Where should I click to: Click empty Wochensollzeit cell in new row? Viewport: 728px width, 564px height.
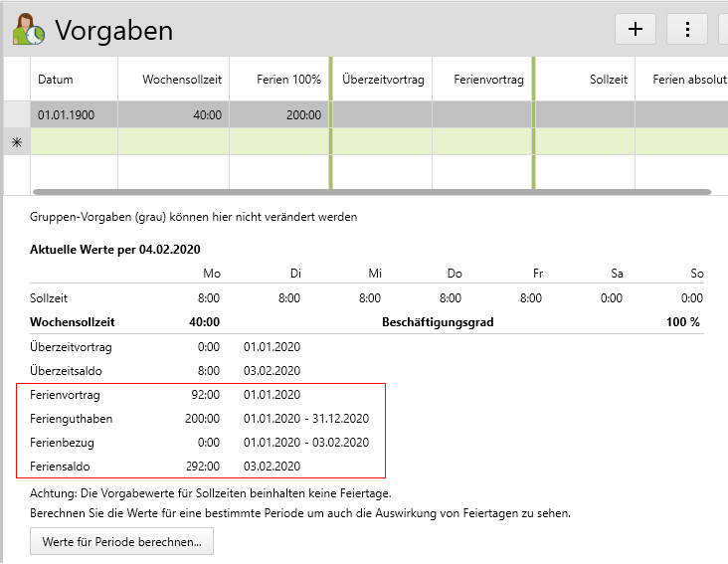(x=173, y=142)
